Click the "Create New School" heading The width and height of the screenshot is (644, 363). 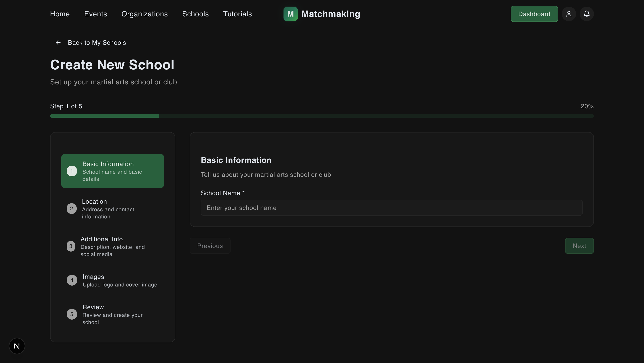112,64
